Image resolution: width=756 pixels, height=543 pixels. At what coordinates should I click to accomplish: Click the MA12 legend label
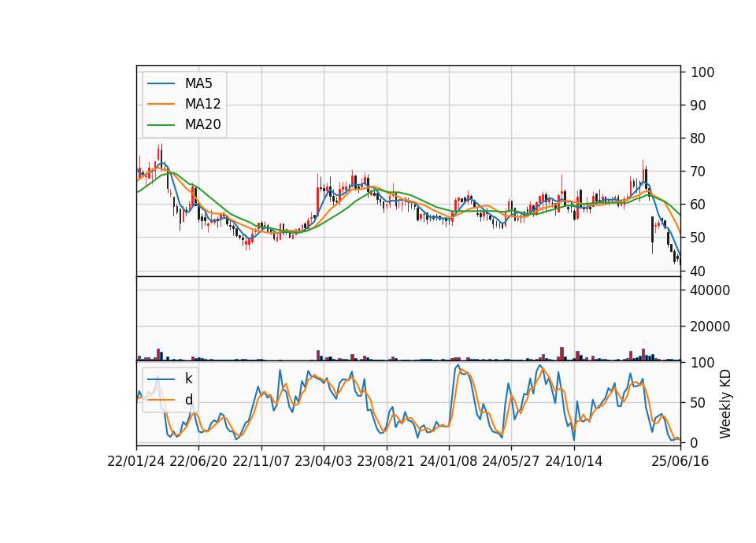tap(202, 104)
